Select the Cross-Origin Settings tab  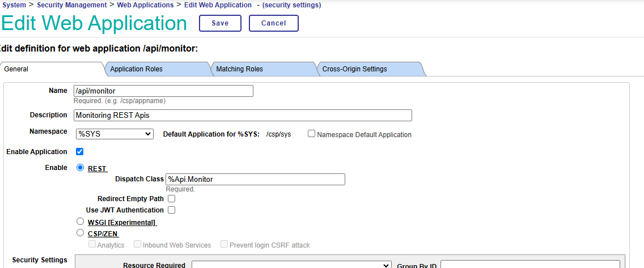pyautogui.click(x=354, y=69)
